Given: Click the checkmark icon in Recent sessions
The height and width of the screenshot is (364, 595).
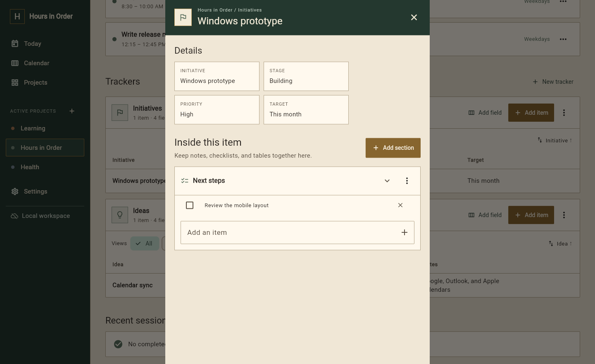Looking at the screenshot, I should (118, 344).
